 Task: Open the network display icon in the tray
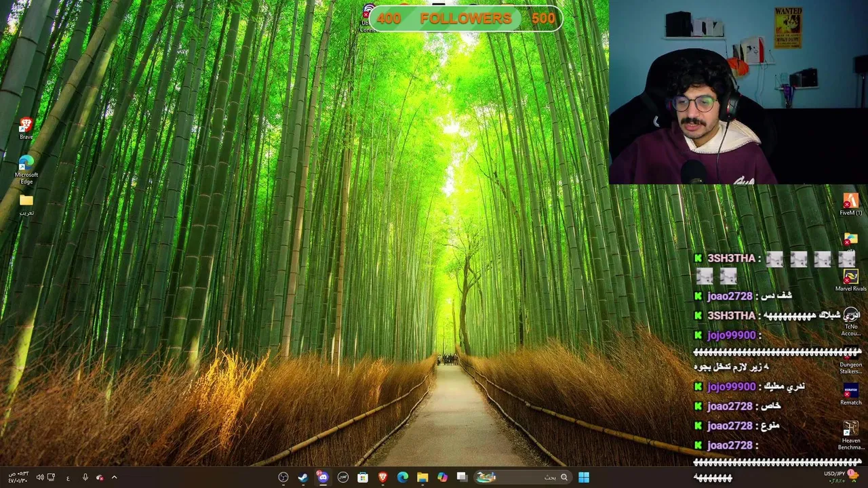click(52, 477)
